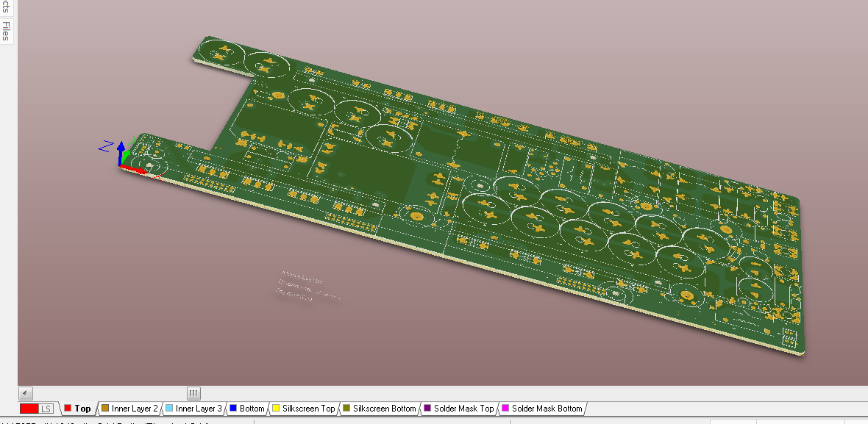Click the blue Z axis arrow gizmo

click(121, 148)
